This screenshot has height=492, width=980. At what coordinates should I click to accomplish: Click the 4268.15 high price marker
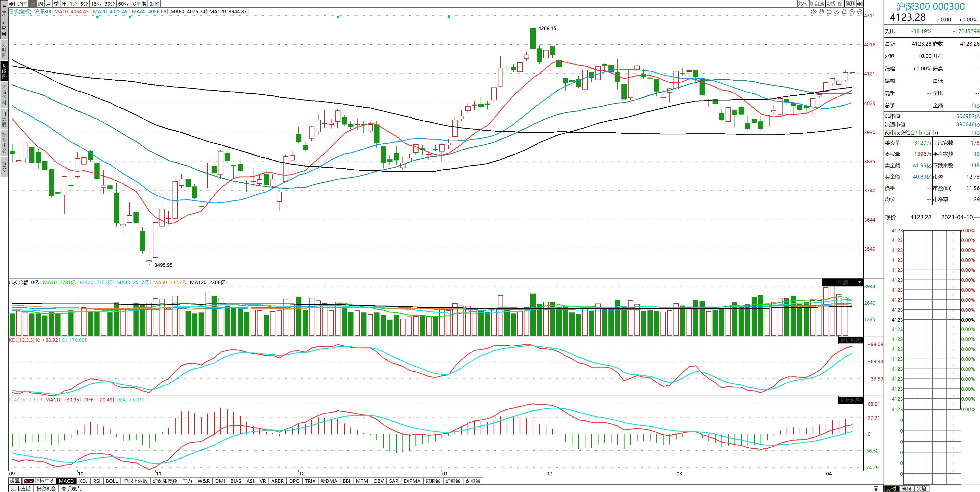547,29
